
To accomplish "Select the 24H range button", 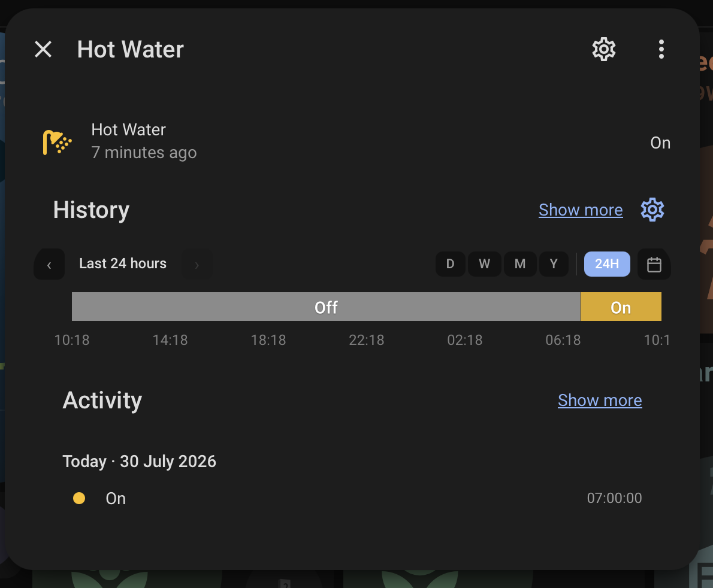I will click(606, 264).
